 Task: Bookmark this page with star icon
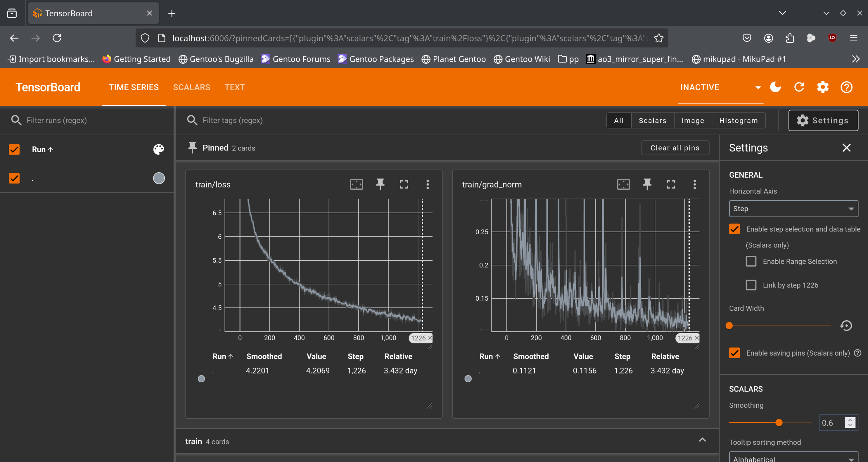(x=659, y=38)
